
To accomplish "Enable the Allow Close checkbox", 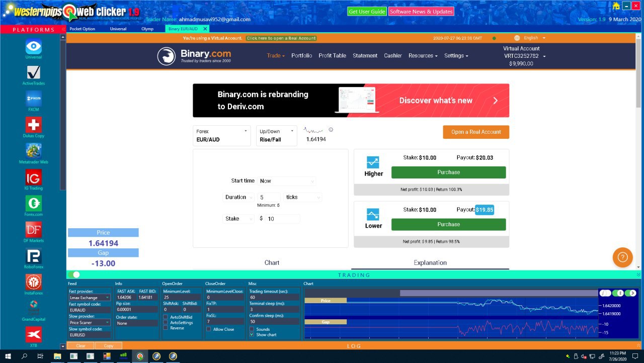I will (209, 329).
